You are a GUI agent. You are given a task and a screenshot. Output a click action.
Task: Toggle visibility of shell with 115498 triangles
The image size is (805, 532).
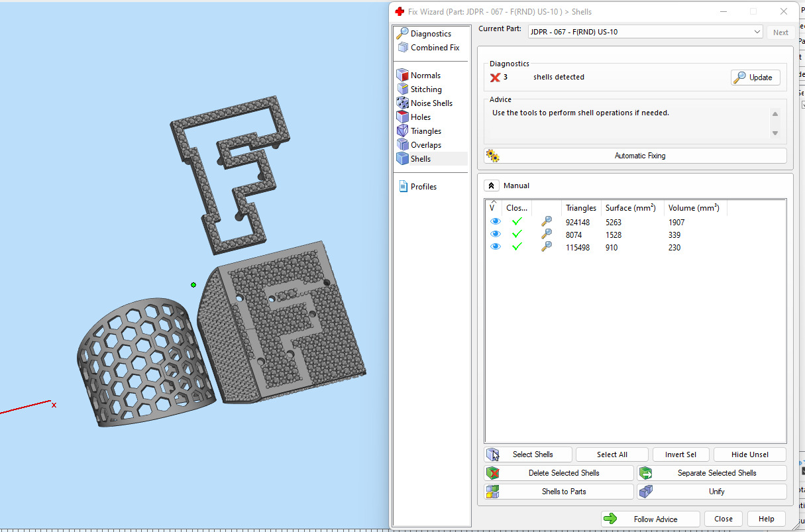(495, 247)
